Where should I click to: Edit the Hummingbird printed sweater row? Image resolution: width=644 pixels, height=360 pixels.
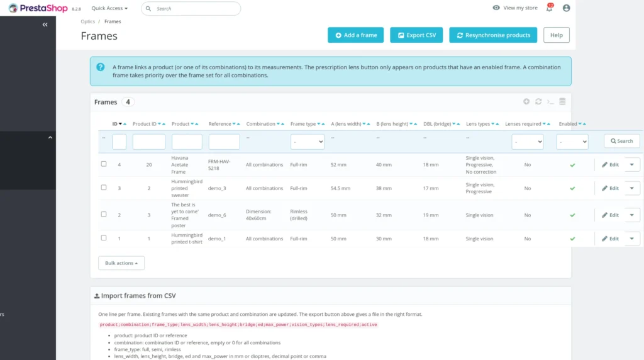610,188
